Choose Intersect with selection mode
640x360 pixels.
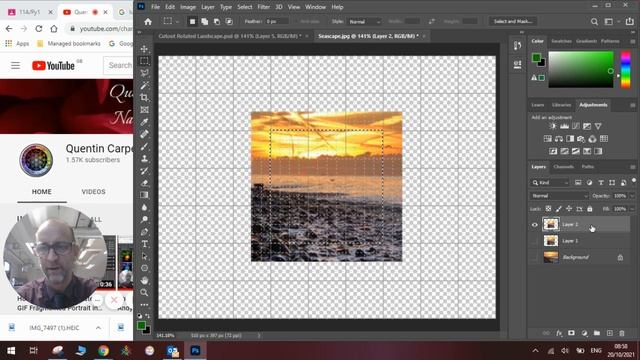[229, 21]
